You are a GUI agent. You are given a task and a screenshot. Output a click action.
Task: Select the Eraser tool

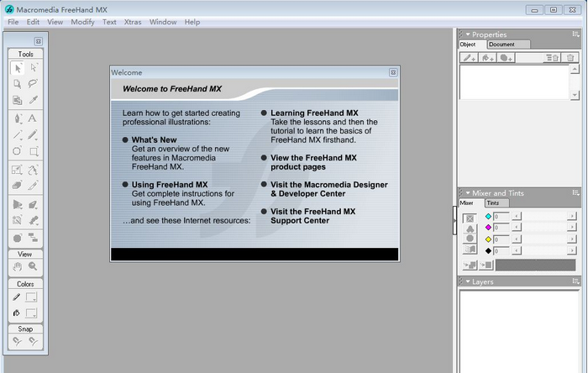click(18, 185)
